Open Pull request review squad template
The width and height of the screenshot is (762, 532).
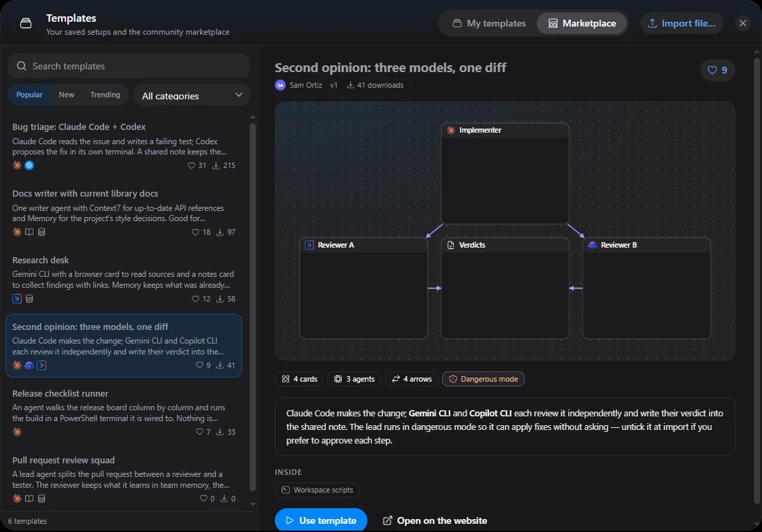pyautogui.click(x=123, y=478)
